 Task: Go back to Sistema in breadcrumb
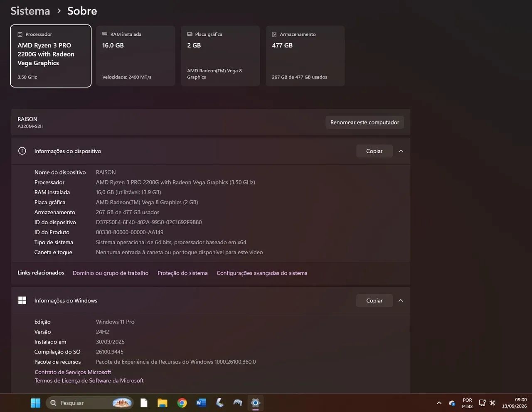click(x=30, y=11)
